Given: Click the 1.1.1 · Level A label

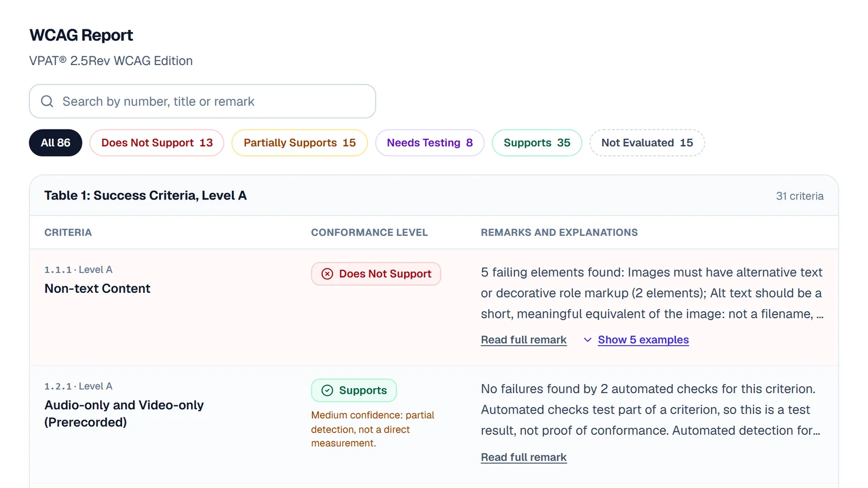Looking at the screenshot, I should (79, 269).
